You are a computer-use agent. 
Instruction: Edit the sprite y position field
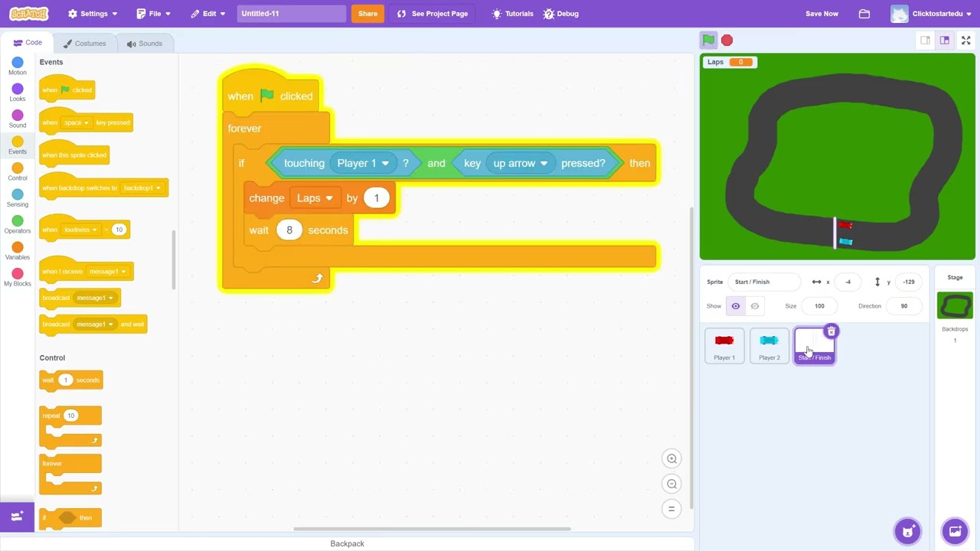pos(909,282)
